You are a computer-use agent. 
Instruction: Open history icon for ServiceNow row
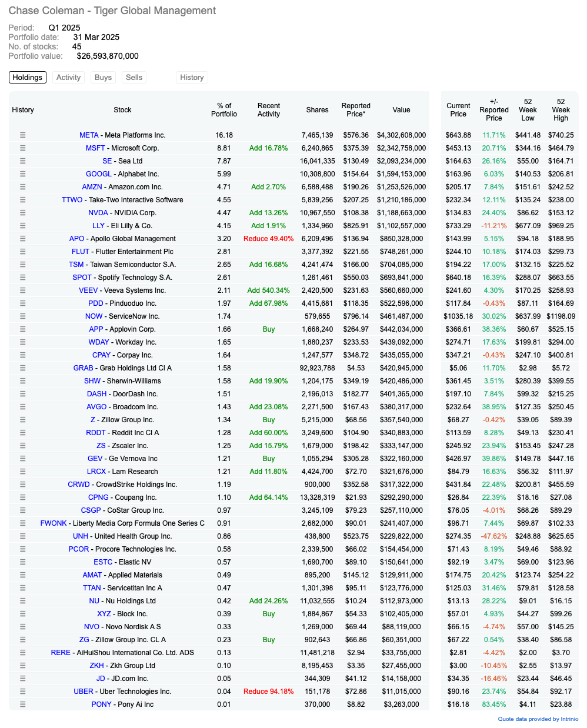tap(23, 316)
